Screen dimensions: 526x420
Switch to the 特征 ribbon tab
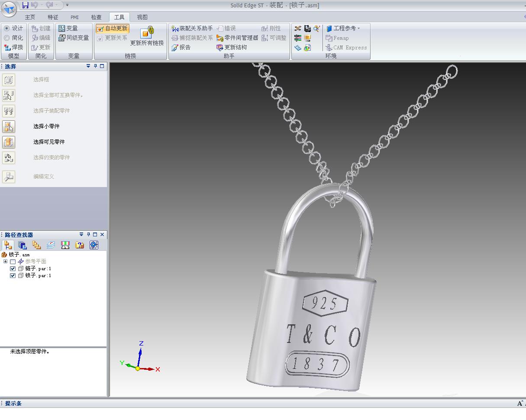coord(53,17)
